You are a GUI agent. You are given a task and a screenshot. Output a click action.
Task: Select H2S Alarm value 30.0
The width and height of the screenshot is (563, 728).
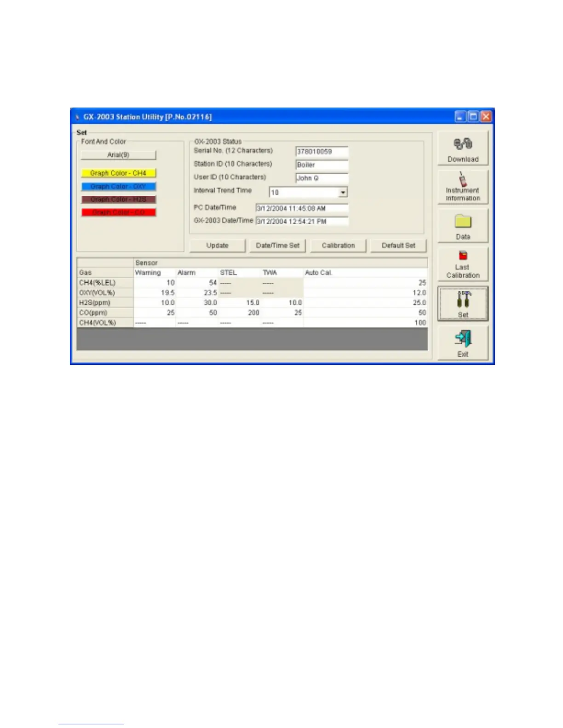[197, 303]
